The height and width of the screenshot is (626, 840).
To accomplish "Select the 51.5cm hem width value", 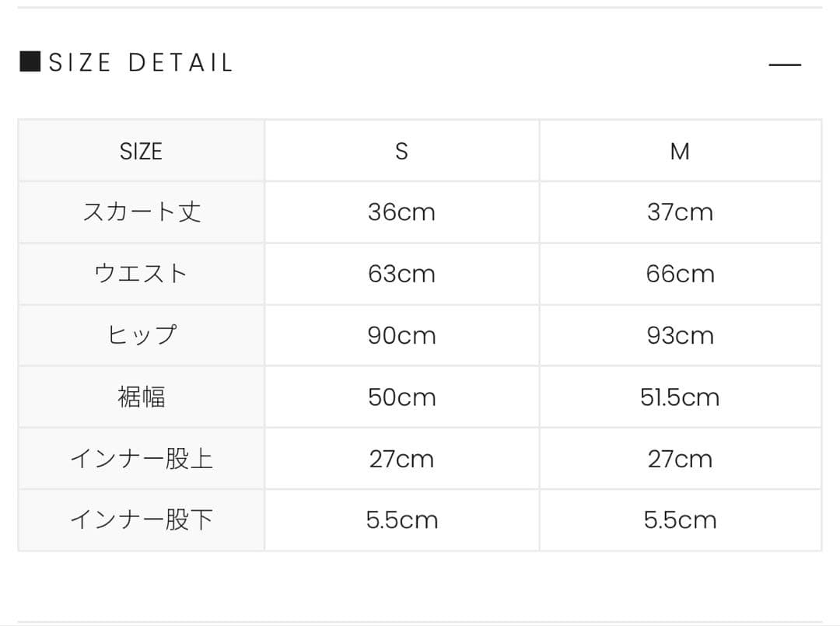I will [680, 397].
